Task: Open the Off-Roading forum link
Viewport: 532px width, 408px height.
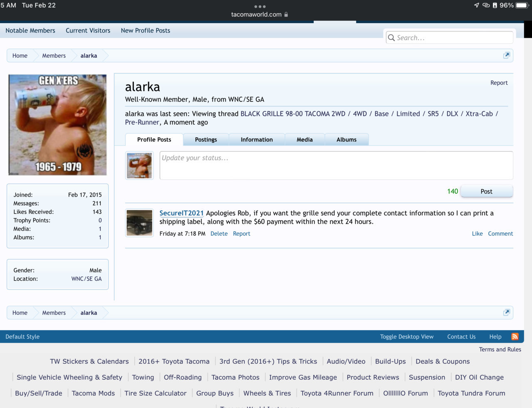Action: click(x=183, y=377)
